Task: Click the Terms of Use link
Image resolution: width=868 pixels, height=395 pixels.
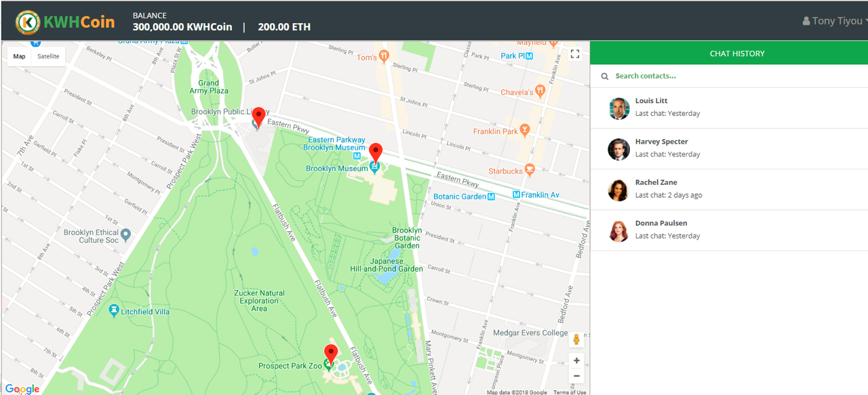Action: (x=569, y=392)
